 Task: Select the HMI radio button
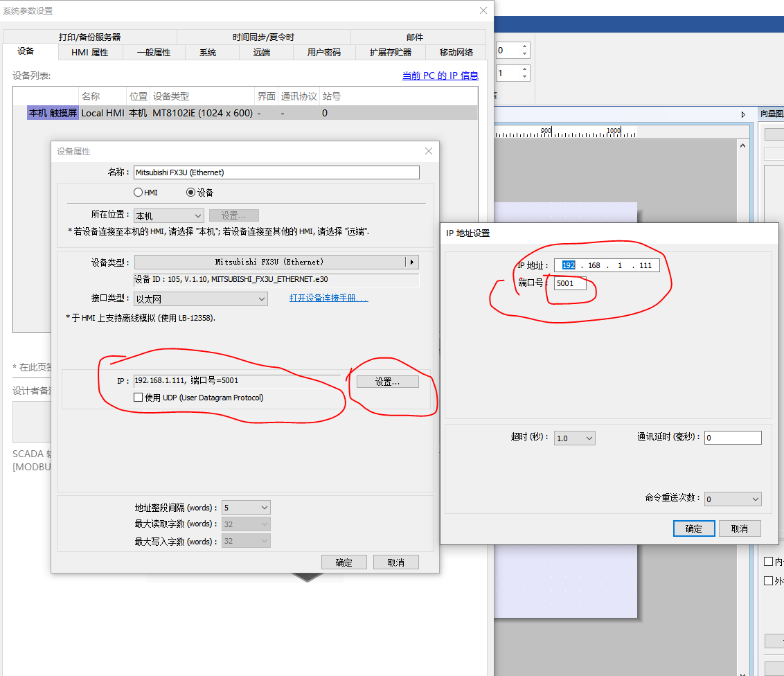139,193
